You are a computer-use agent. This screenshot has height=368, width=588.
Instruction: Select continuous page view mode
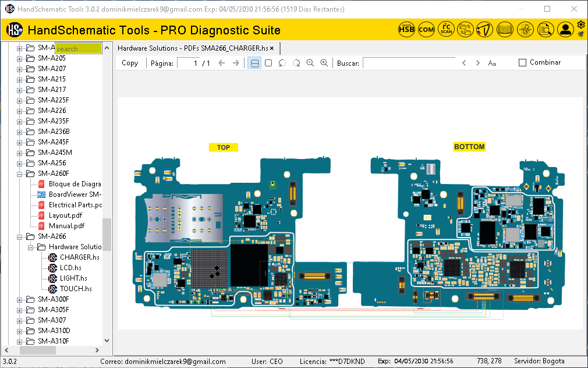pos(254,63)
